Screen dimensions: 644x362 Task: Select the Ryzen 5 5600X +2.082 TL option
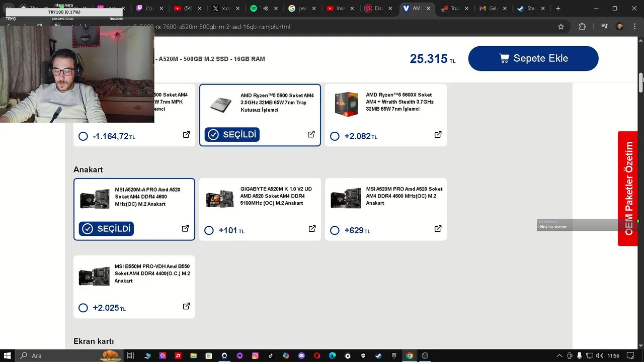point(335,136)
